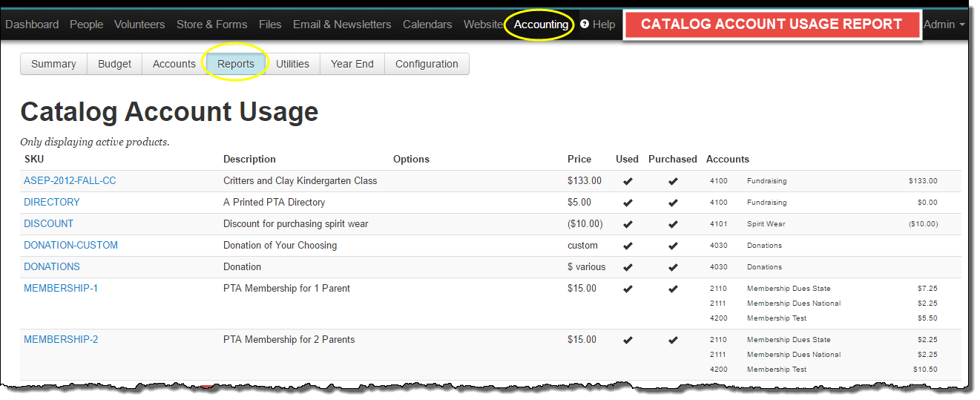Click the ($10.00) price in DISCOUNT row

[585, 223]
